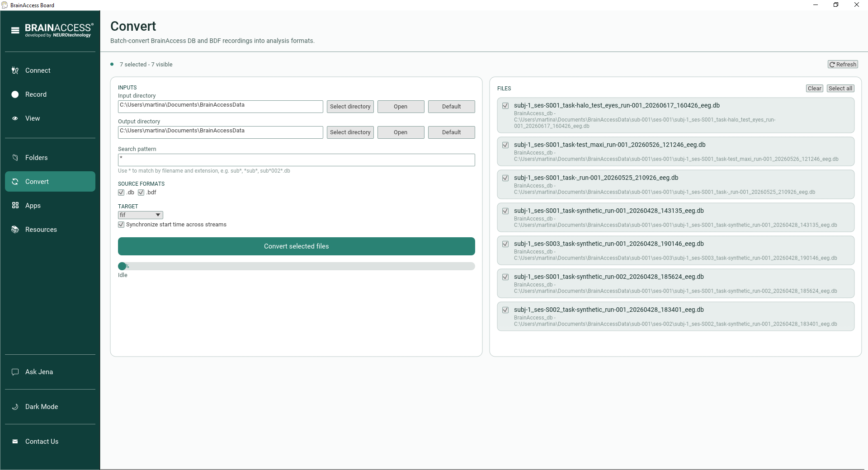Minimize the BrainAccess Board window
868x470 pixels.
pos(816,5)
